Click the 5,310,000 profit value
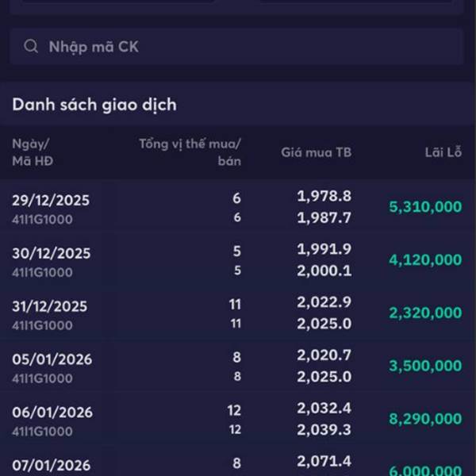476x476 pixels. pyautogui.click(x=424, y=207)
